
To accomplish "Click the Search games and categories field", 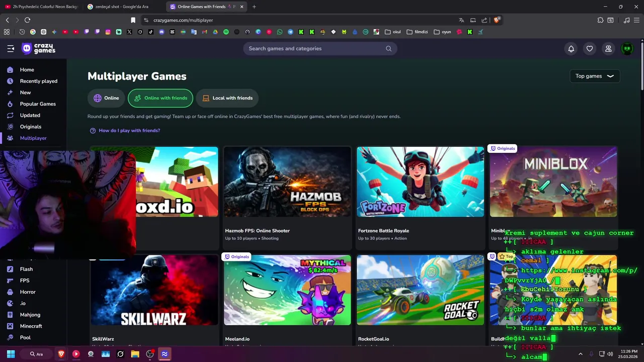I will (x=320, y=49).
